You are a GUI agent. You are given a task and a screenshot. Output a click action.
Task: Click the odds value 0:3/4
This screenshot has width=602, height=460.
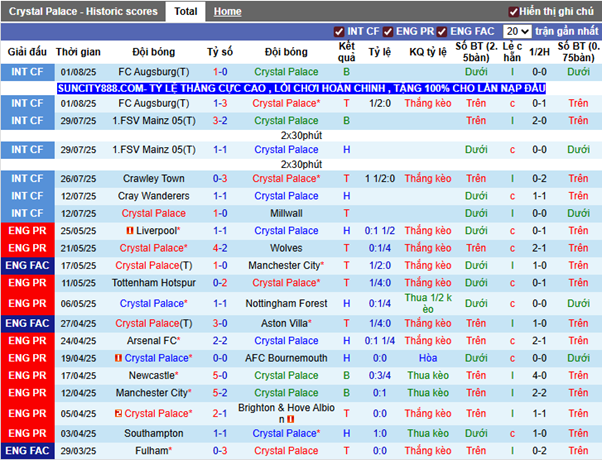coord(380,375)
